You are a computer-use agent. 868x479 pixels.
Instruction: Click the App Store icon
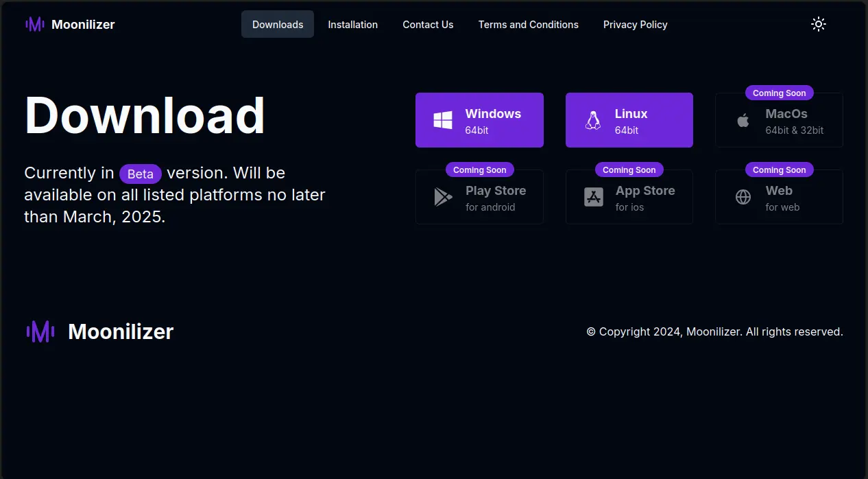pos(593,198)
